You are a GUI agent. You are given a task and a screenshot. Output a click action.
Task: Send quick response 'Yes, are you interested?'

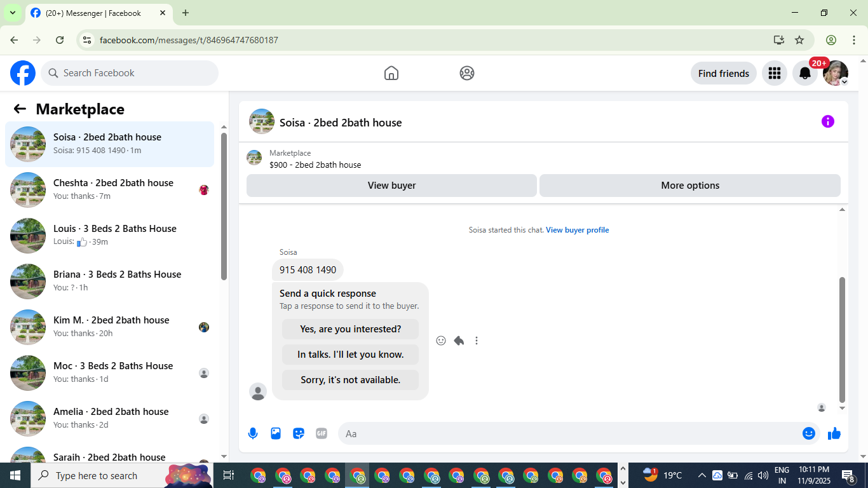[350, 329]
